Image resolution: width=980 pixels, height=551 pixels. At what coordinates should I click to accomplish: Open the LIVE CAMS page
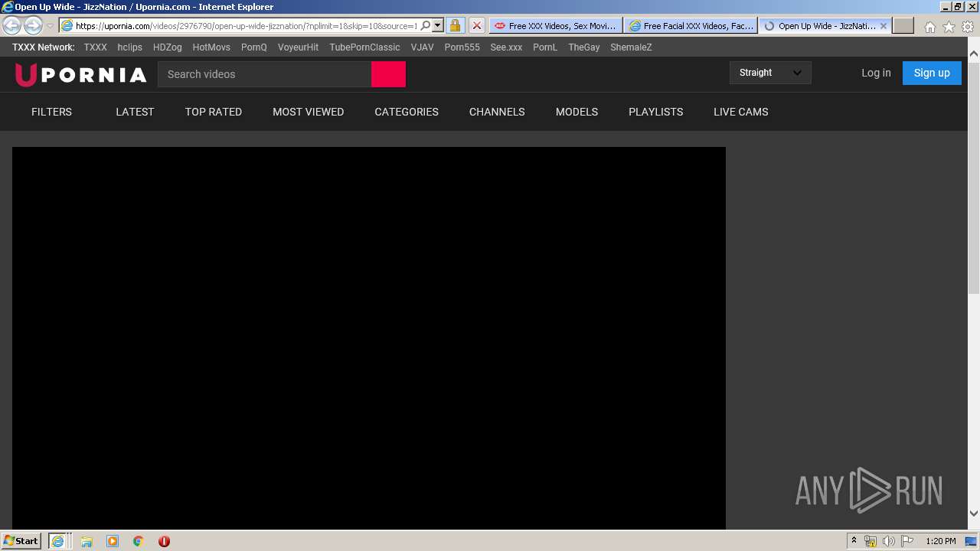[x=740, y=112]
